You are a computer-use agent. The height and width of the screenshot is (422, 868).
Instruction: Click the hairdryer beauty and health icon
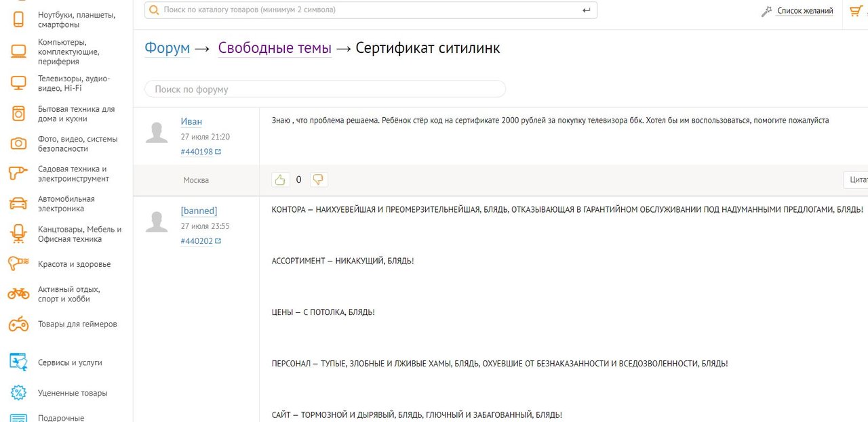tap(18, 263)
